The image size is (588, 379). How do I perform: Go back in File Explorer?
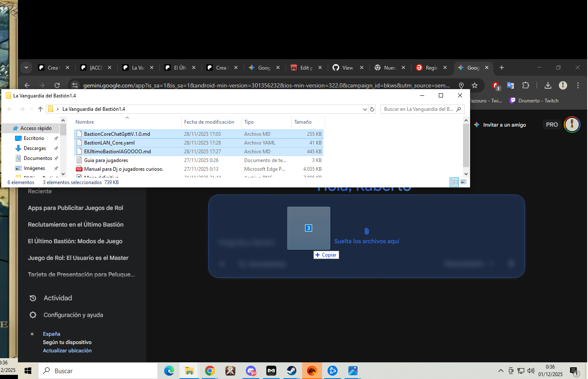[x=10, y=109]
